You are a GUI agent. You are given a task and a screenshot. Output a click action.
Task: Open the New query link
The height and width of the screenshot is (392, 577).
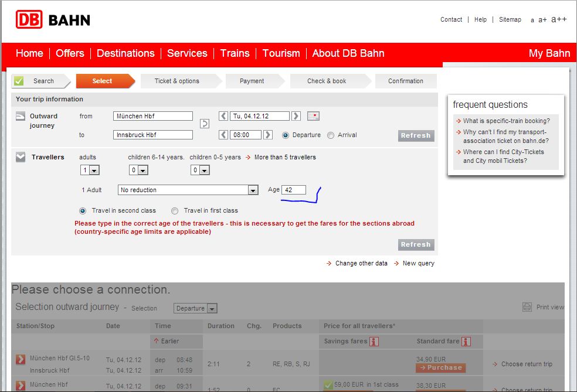tap(419, 263)
